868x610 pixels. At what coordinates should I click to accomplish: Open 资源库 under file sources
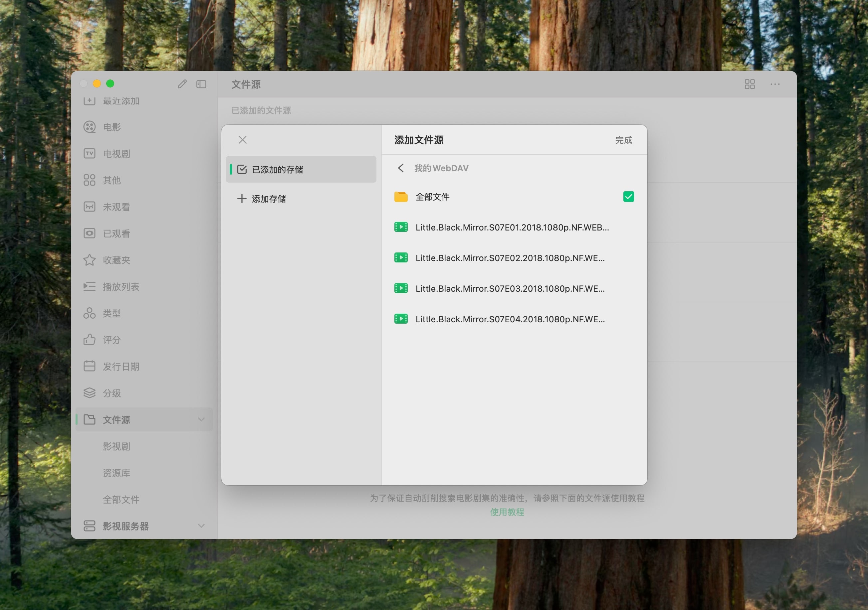tap(116, 473)
